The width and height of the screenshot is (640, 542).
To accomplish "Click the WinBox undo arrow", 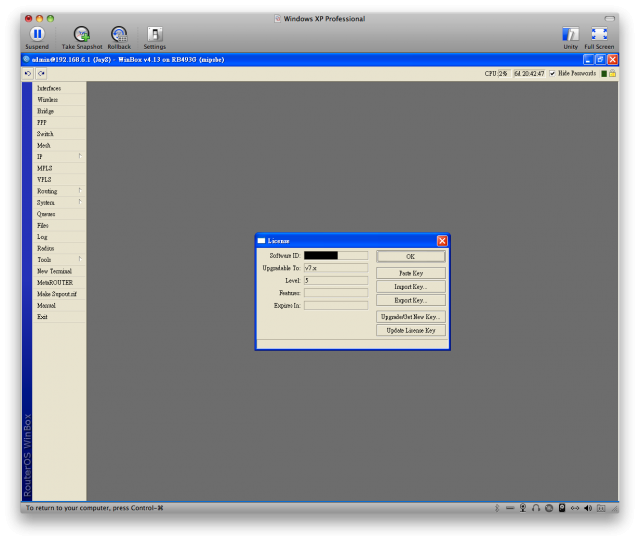I will 28,73.
